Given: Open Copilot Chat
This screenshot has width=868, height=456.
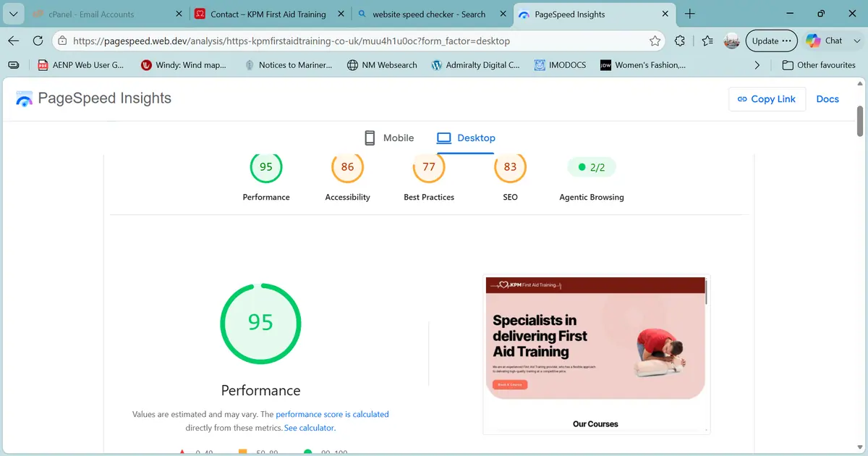Looking at the screenshot, I should click(x=825, y=41).
